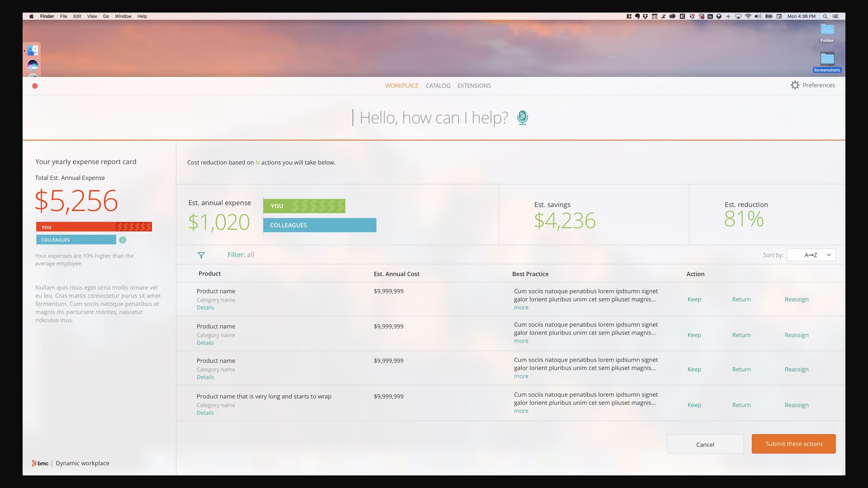
Task: Open Wi-Fi status in menu bar
Action: click(x=748, y=16)
